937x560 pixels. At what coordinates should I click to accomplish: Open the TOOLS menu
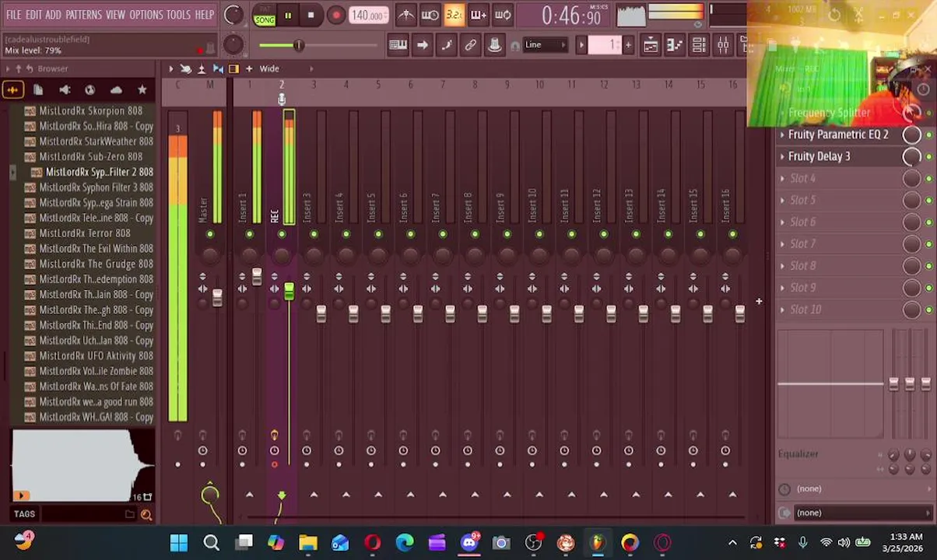[x=178, y=15]
